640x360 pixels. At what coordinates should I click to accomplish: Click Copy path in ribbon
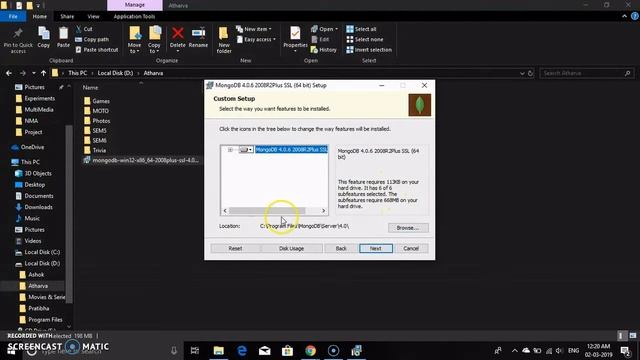click(x=92, y=40)
